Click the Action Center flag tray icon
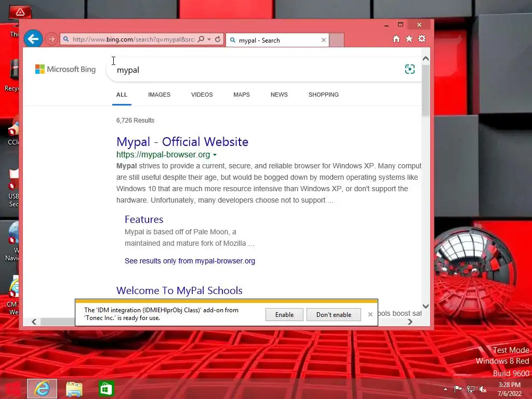This screenshot has height=399, width=532. coord(458,389)
